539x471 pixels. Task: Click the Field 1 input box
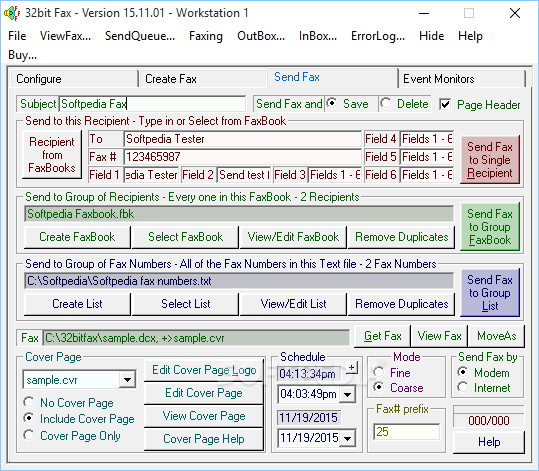(x=151, y=175)
